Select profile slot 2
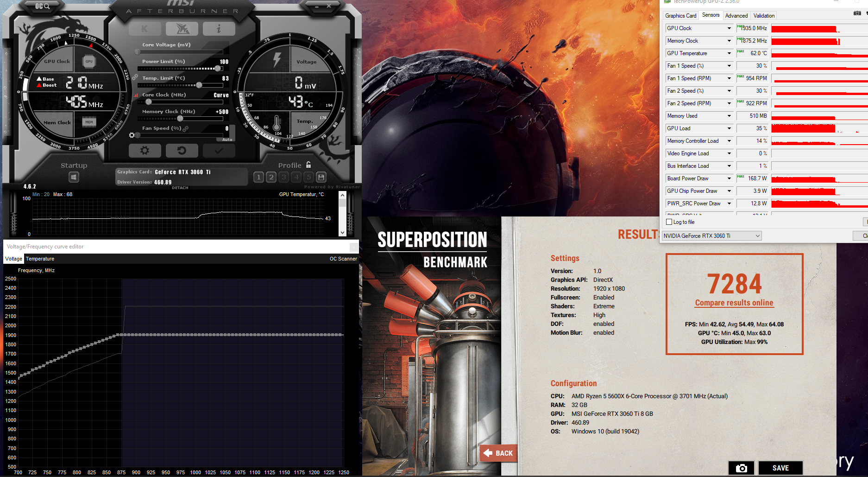This screenshot has height=477, width=868. click(271, 177)
